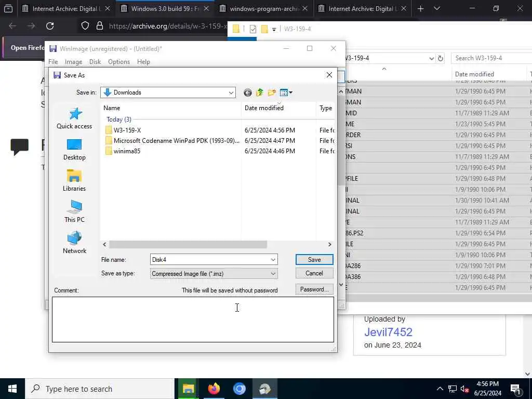
Task: Select Desktop in Save As sidebar
Action: coord(74,150)
